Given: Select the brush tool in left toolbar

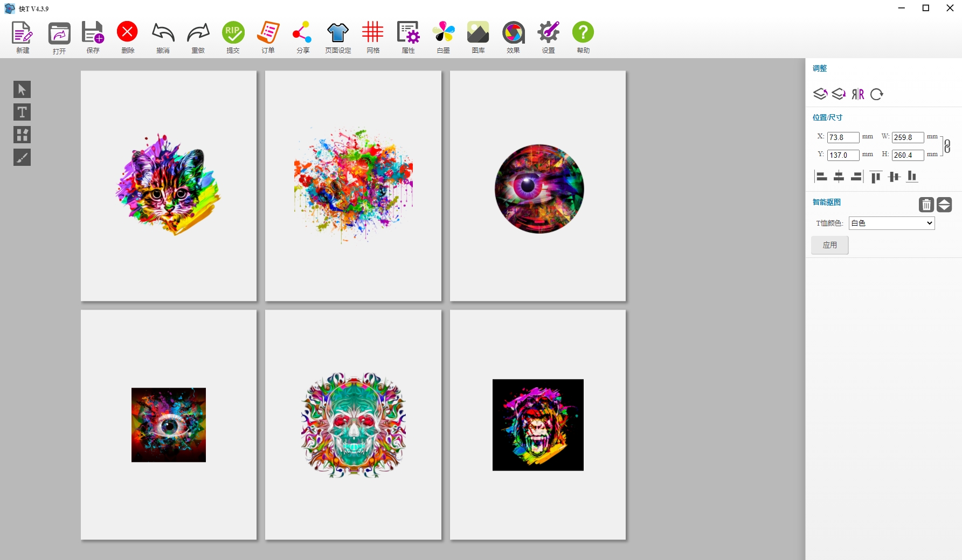Looking at the screenshot, I should pos(22,157).
